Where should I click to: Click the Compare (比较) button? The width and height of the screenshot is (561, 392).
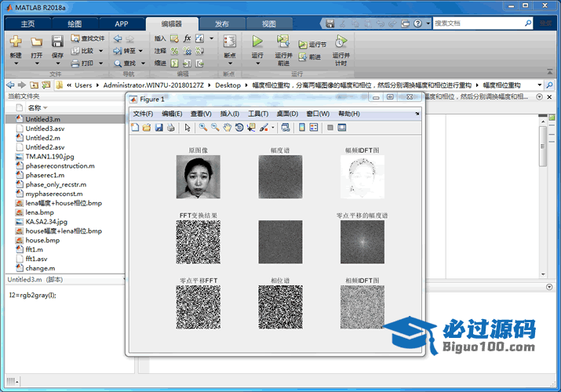point(86,50)
